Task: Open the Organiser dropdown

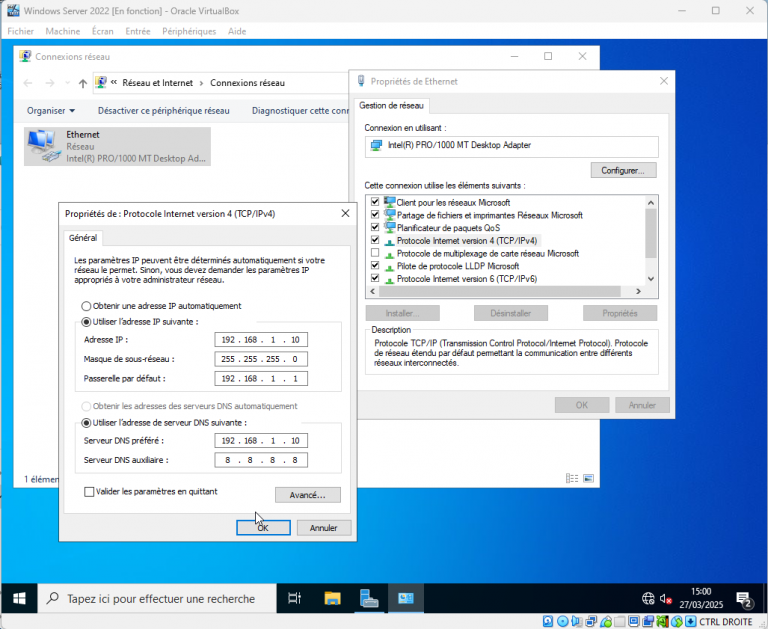Action: pyautogui.click(x=51, y=111)
